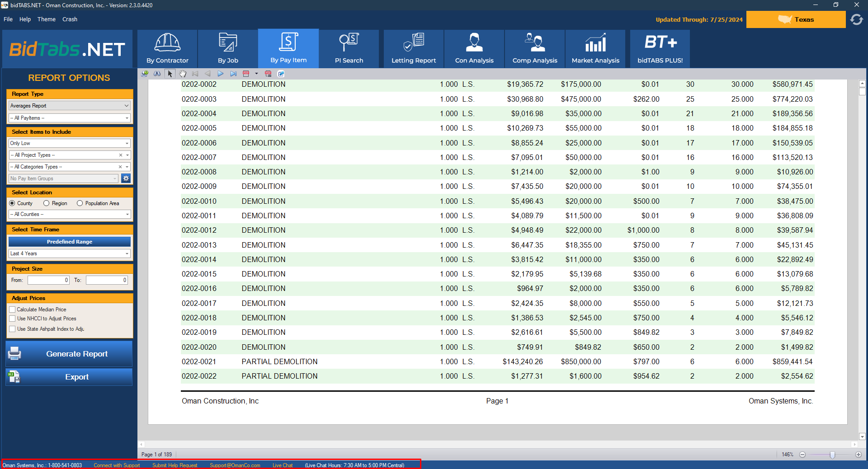Open the Help menu
The width and height of the screenshot is (868, 469).
coord(25,19)
